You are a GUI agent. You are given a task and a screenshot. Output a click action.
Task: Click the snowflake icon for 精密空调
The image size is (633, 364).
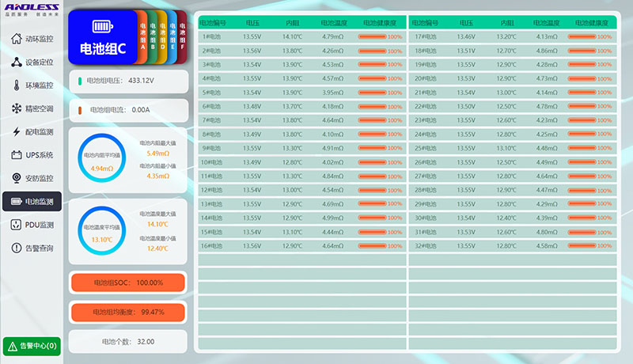[17, 108]
